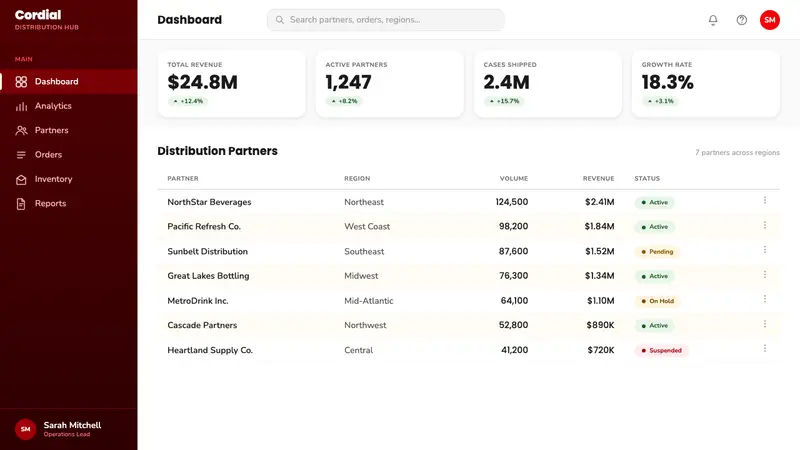This screenshot has width=800, height=450.
Task: Click the Growth Rate 18.3% card
Action: point(706,84)
